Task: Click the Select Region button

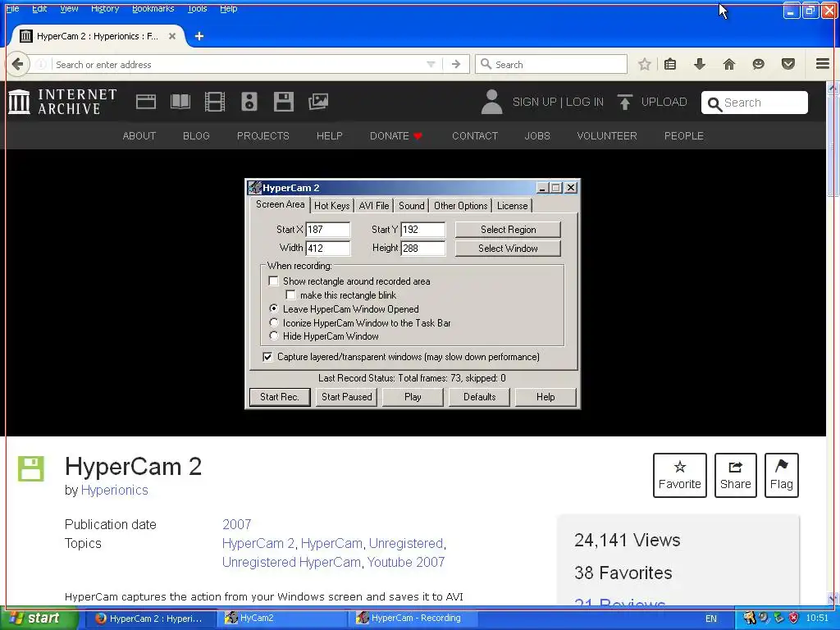Action: tap(508, 230)
